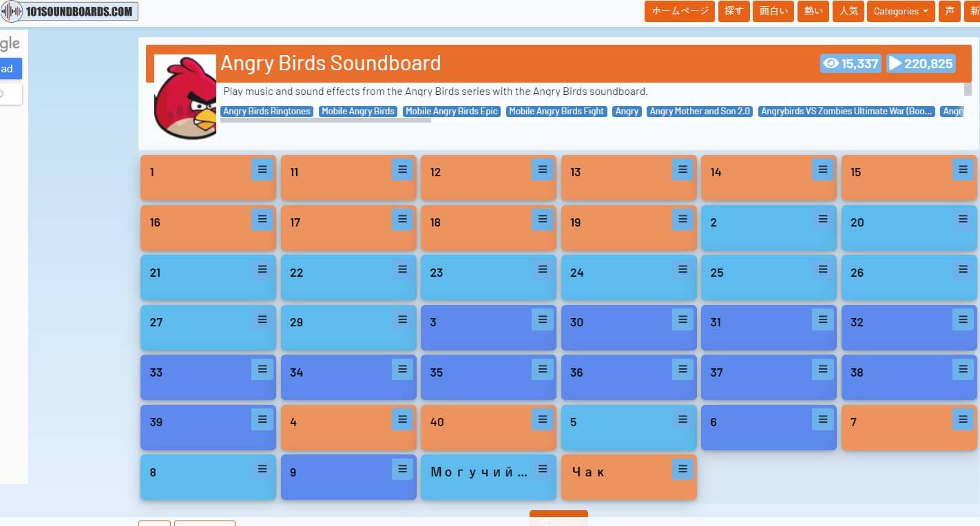Click the 15,337 views counter badge

pos(851,63)
